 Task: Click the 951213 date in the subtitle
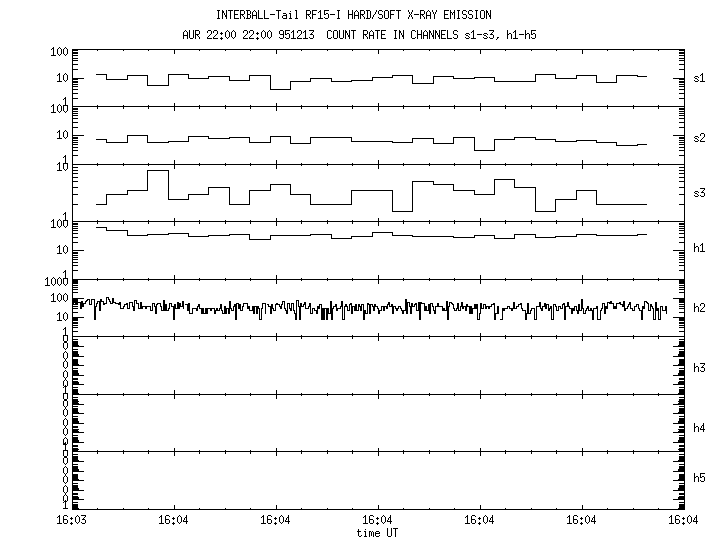[x=300, y=35]
